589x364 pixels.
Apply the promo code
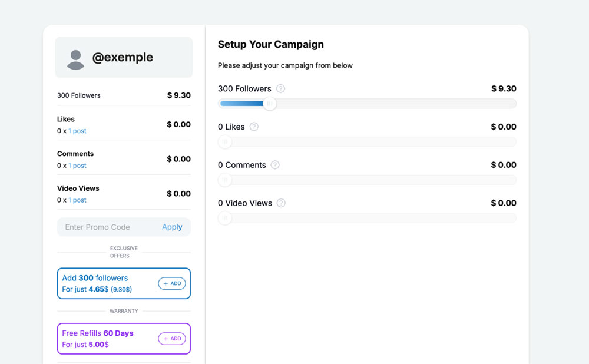click(x=172, y=227)
